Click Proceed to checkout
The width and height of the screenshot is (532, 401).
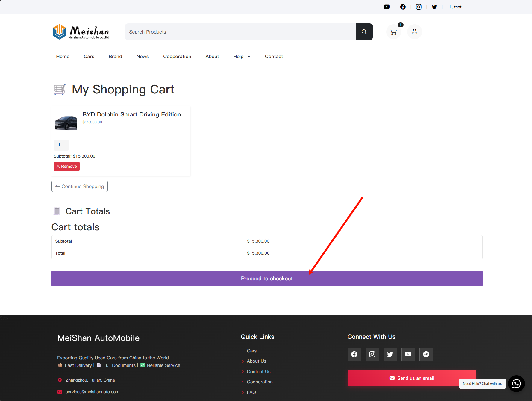tap(267, 279)
